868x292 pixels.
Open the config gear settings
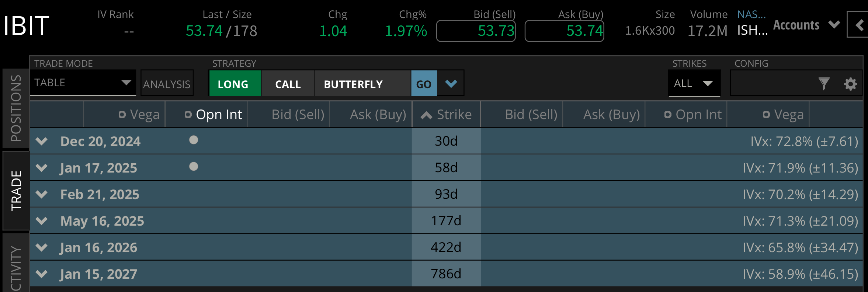click(850, 84)
